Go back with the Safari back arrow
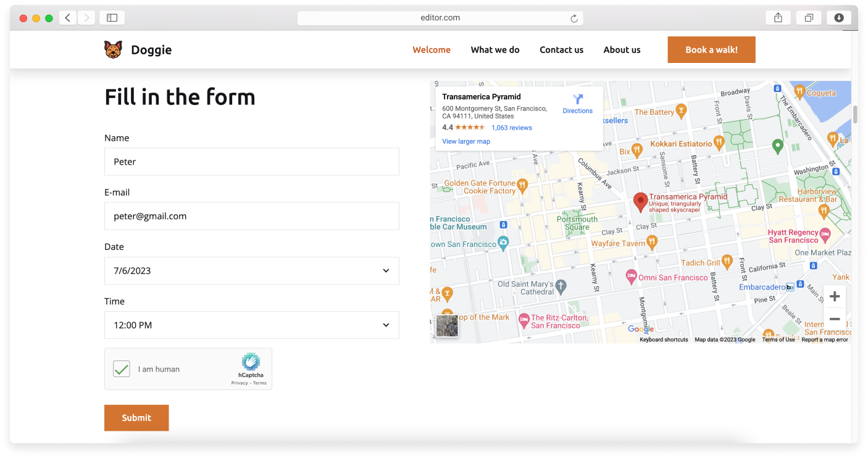 [68, 18]
